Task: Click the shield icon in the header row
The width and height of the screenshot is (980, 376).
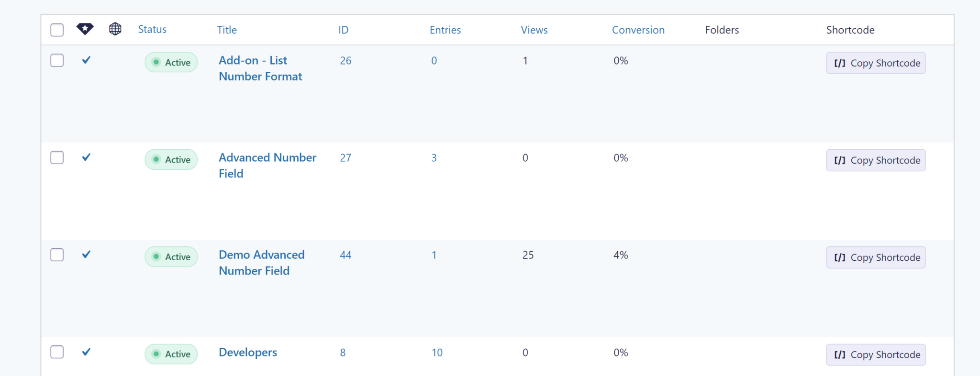Action: (85, 29)
